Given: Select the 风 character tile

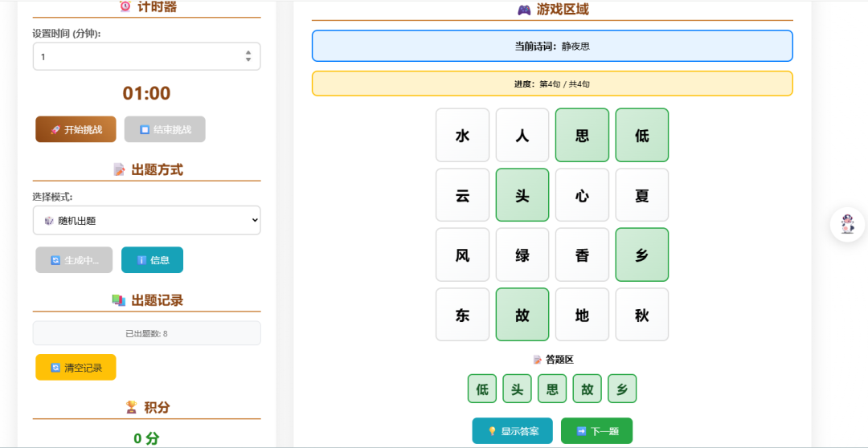Looking at the screenshot, I should (x=463, y=255).
